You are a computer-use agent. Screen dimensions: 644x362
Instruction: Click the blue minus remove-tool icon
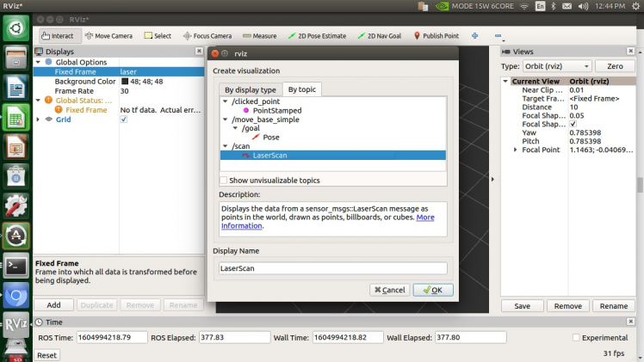click(498, 36)
